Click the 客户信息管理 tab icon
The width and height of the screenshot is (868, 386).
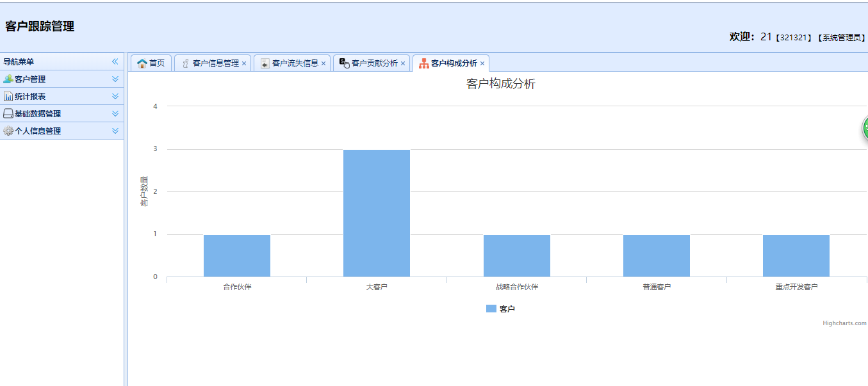[x=186, y=63]
